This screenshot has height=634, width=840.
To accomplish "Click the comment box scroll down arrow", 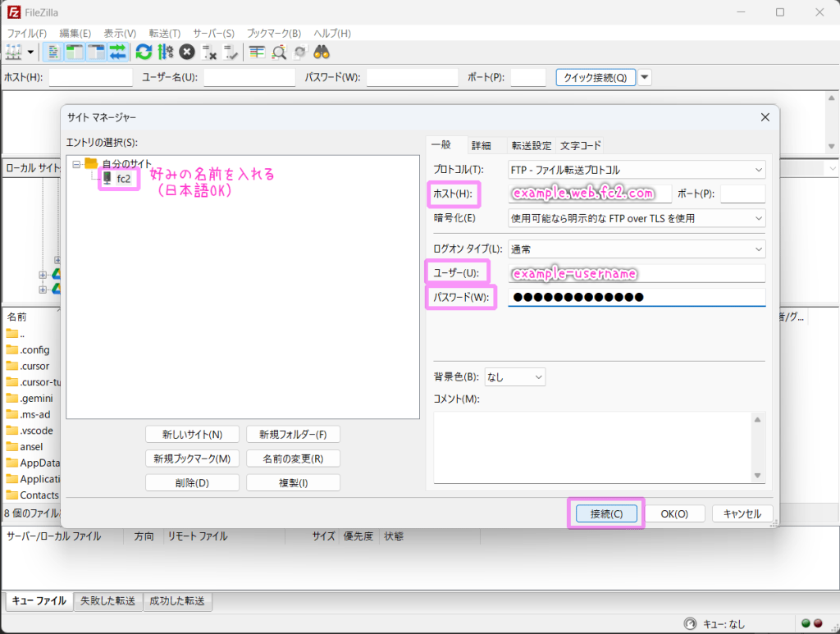I will coord(757,476).
